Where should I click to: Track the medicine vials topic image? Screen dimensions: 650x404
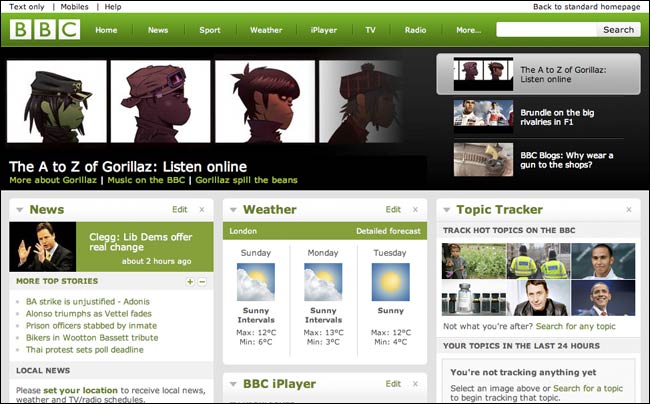click(474, 298)
